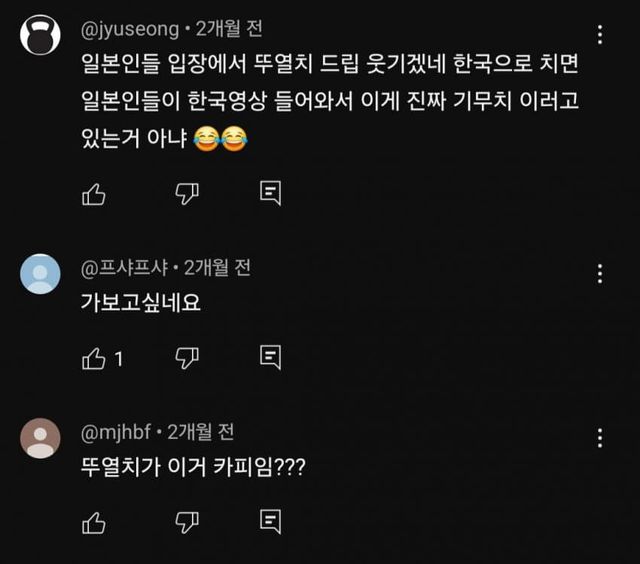640x564 pixels.
Task: Open options menu for @프샤프샤 comment
Action: 599,273
